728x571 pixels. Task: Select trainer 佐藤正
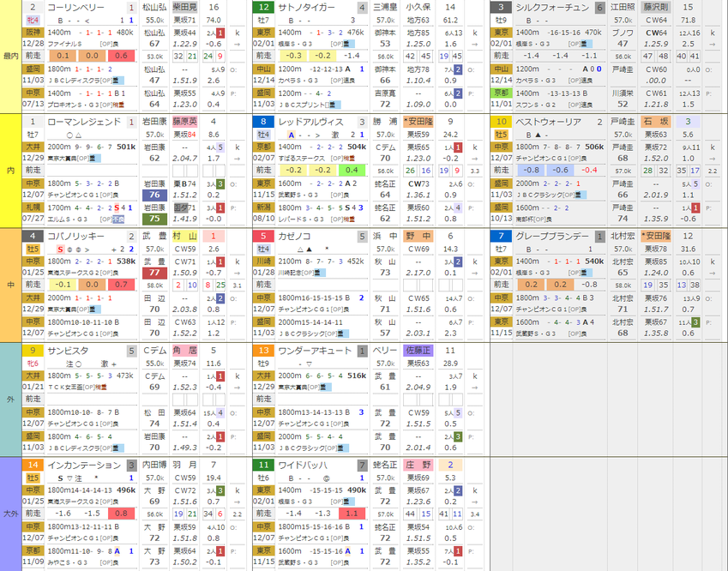pos(418,351)
